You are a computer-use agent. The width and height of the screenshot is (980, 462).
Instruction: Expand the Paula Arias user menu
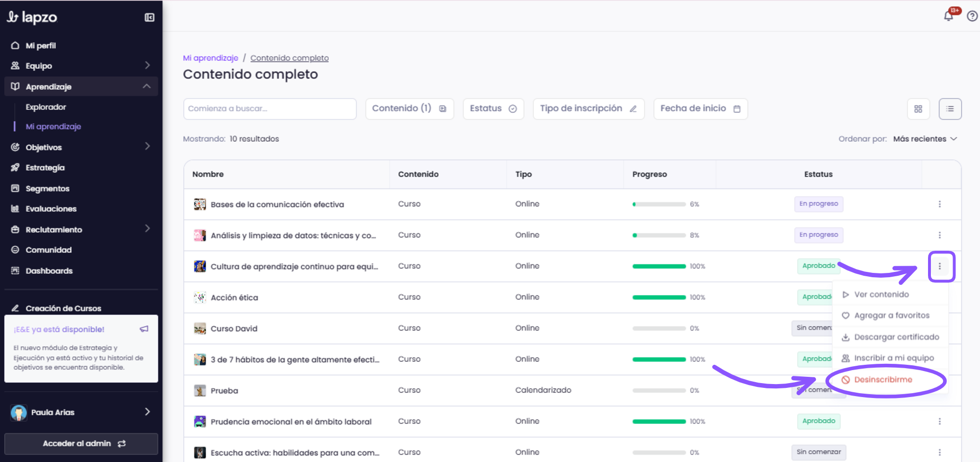coord(147,412)
